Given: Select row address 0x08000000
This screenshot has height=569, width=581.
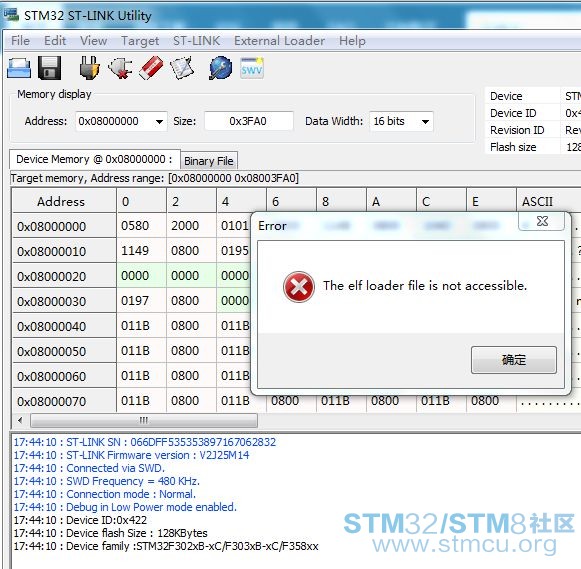Looking at the screenshot, I should tap(64, 226).
